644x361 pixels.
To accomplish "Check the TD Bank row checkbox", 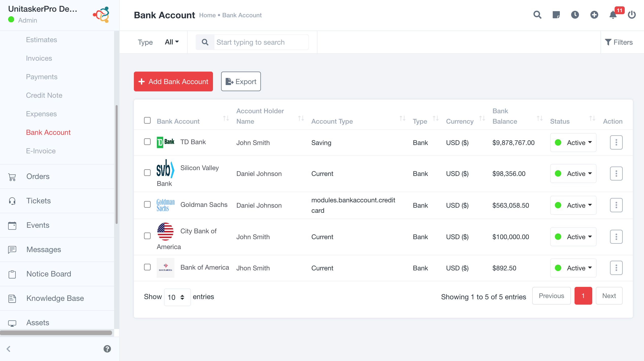I will click(x=147, y=142).
